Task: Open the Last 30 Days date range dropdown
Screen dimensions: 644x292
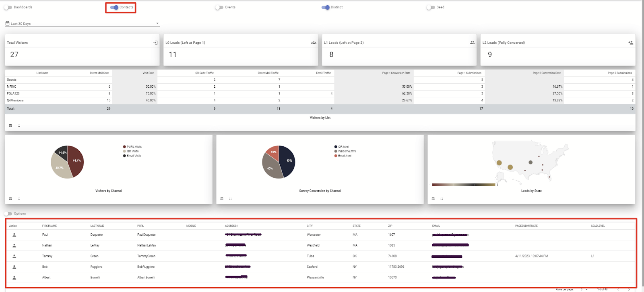Action: [x=82, y=23]
